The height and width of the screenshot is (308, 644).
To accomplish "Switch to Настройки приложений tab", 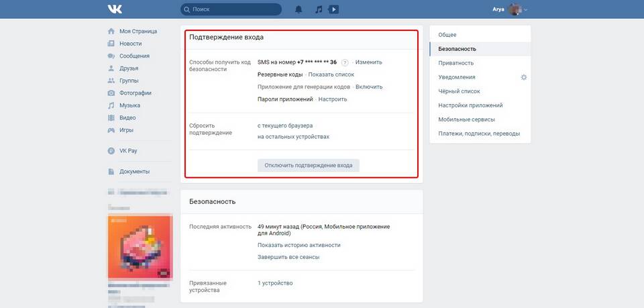I will pyautogui.click(x=480, y=105).
